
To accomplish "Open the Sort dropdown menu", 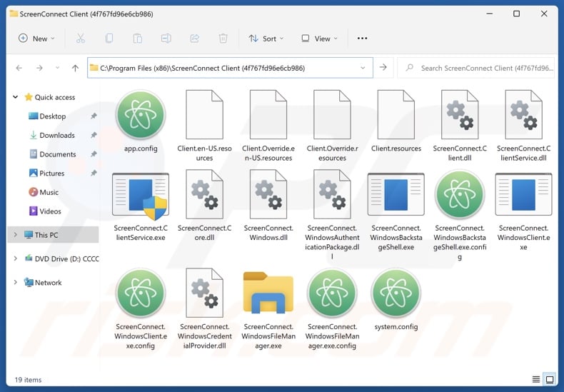I will click(x=266, y=39).
